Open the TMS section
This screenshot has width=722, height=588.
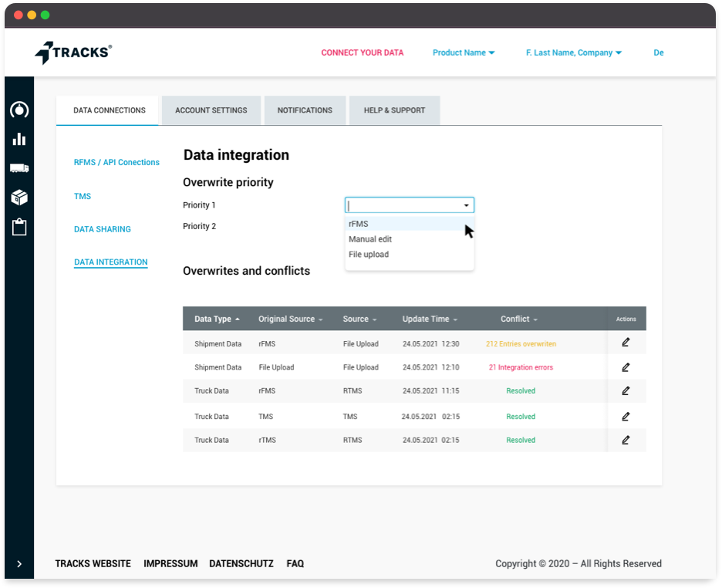point(83,196)
